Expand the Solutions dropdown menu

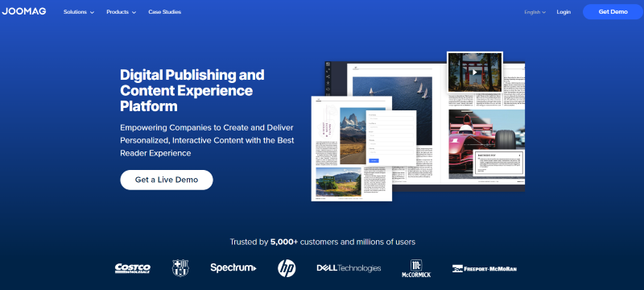coord(78,12)
